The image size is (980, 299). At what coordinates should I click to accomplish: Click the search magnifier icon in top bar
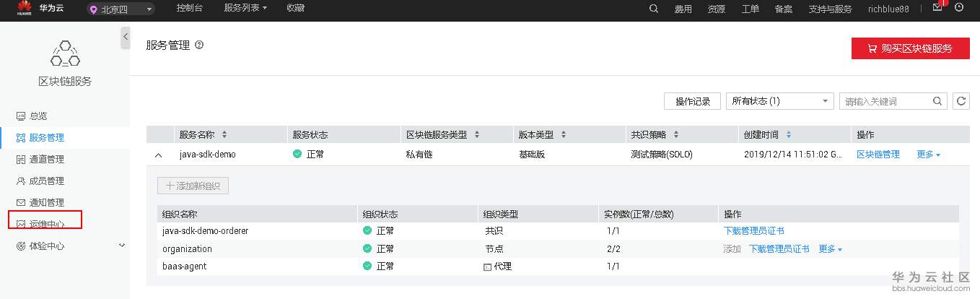click(654, 9)
